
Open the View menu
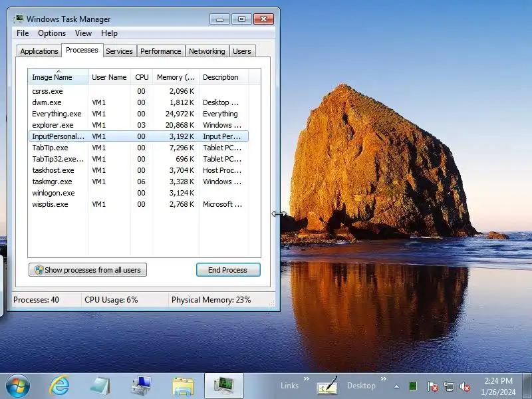tap(83, 33)
